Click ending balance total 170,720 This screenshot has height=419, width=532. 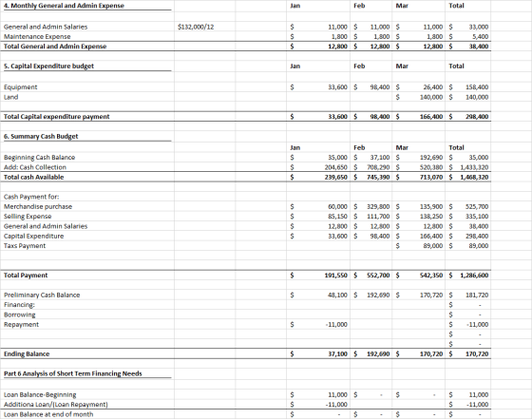[477, 354]
